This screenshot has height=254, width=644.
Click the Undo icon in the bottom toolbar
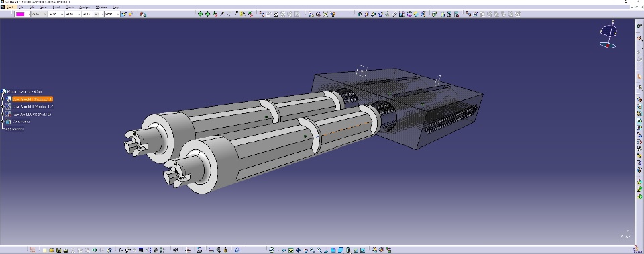(x=95, y=250)
